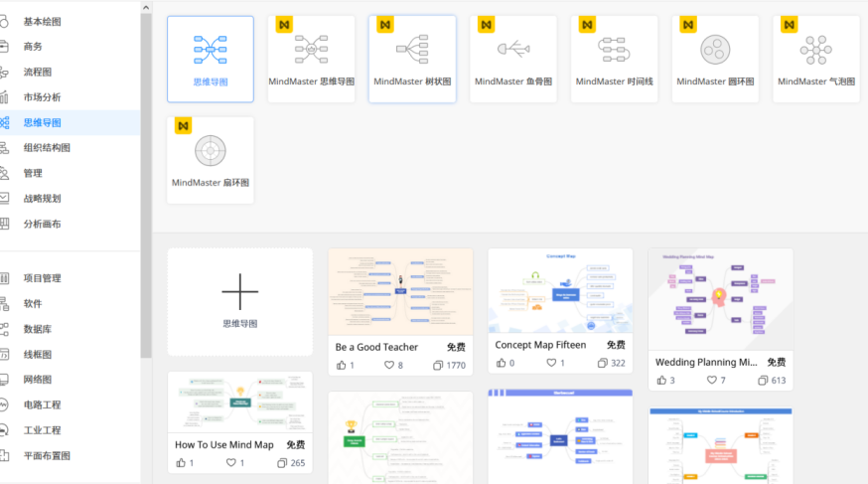Select 数据库 category in sidebar
This screenshot has width=868, height=484.
click(x=70, y=329)
